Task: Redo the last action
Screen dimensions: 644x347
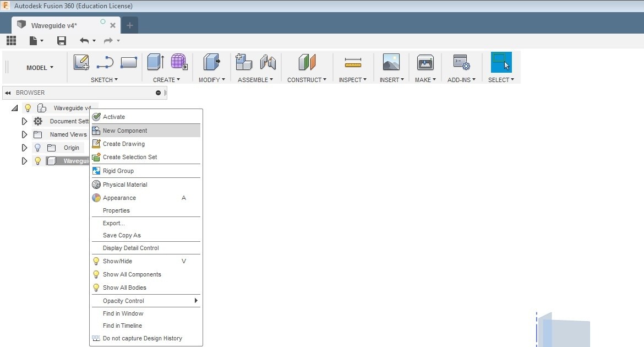Action: 108,40
